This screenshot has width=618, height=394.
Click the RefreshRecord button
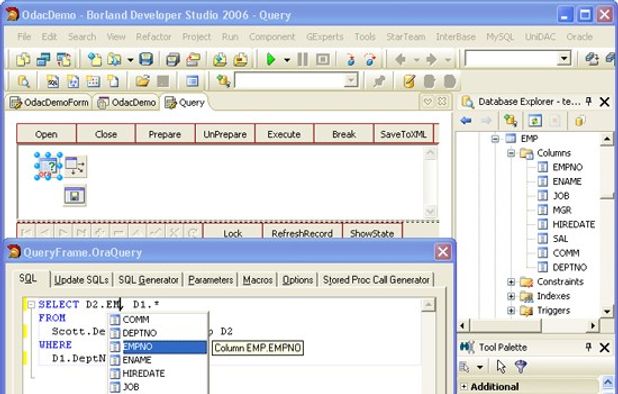pyautogui.click(x=302, y=232)
